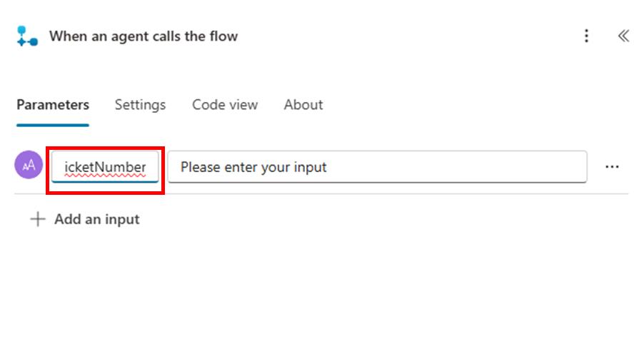Go to the Code view tab
The height and width of the screenshot is (359, 644).
click(224, 105)
